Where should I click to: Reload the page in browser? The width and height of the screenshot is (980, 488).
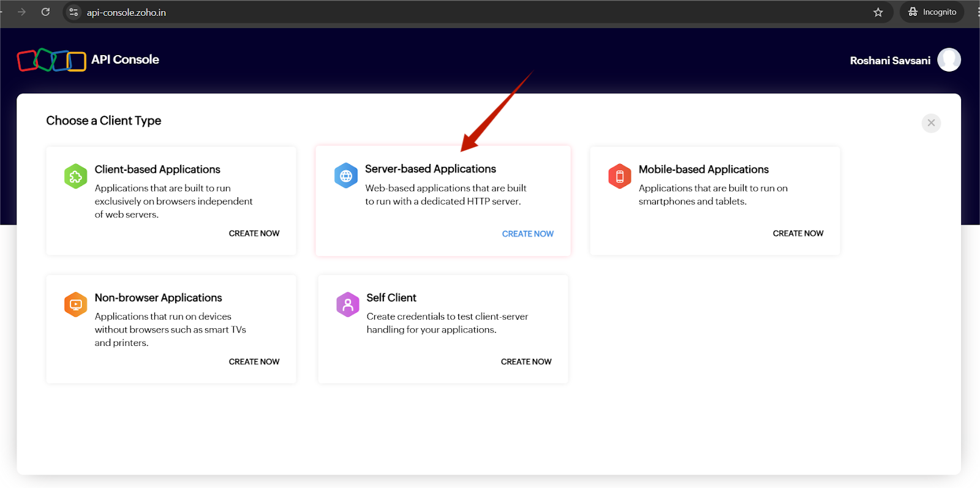pos(45,12)
